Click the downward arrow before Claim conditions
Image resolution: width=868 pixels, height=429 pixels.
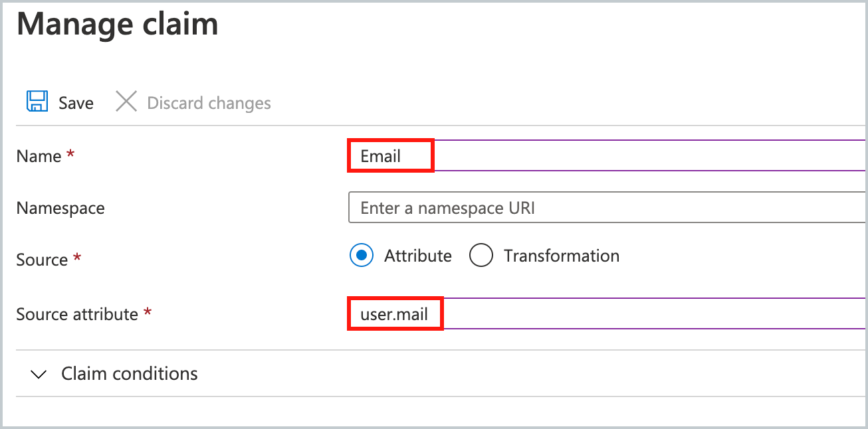pyautogui.click(x=39, y=374)
